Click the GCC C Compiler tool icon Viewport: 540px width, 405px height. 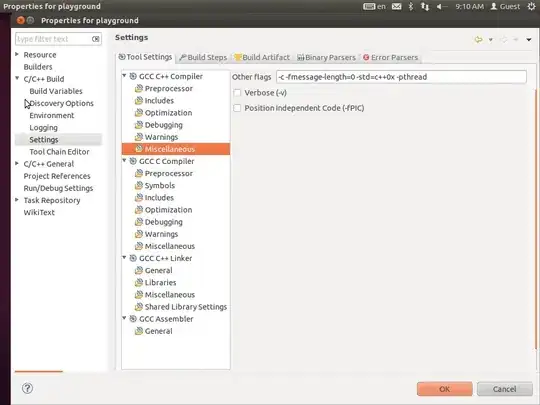pyautogui.click(x=133, y=161)
